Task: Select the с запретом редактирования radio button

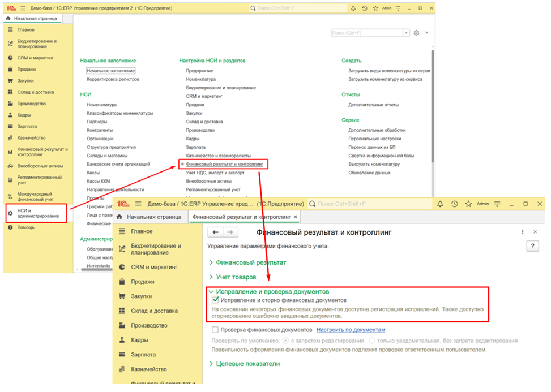Action: (285, 341)
